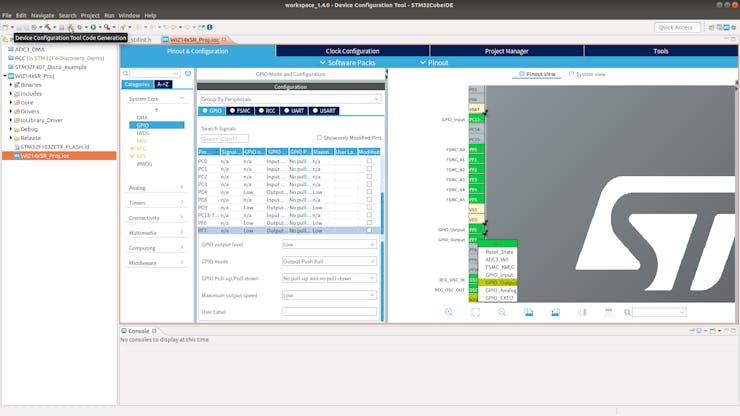This screenshot has width=740, height=416.
Task: Click Open Console icon in Console panel
Action: point(713,331)
